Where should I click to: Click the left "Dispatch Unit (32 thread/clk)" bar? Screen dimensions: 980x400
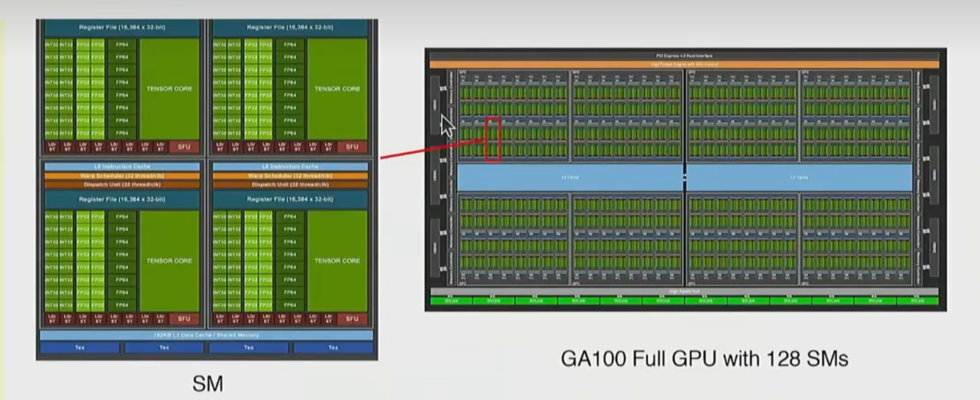[122, 185]
